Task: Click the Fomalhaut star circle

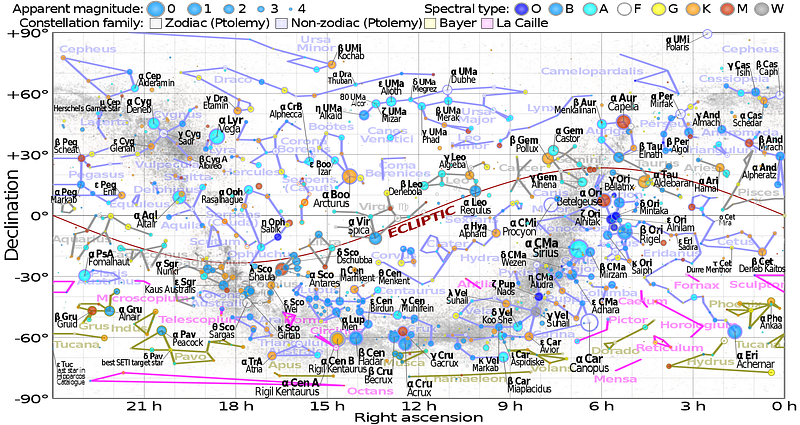Action: click(x=84, y=276)
